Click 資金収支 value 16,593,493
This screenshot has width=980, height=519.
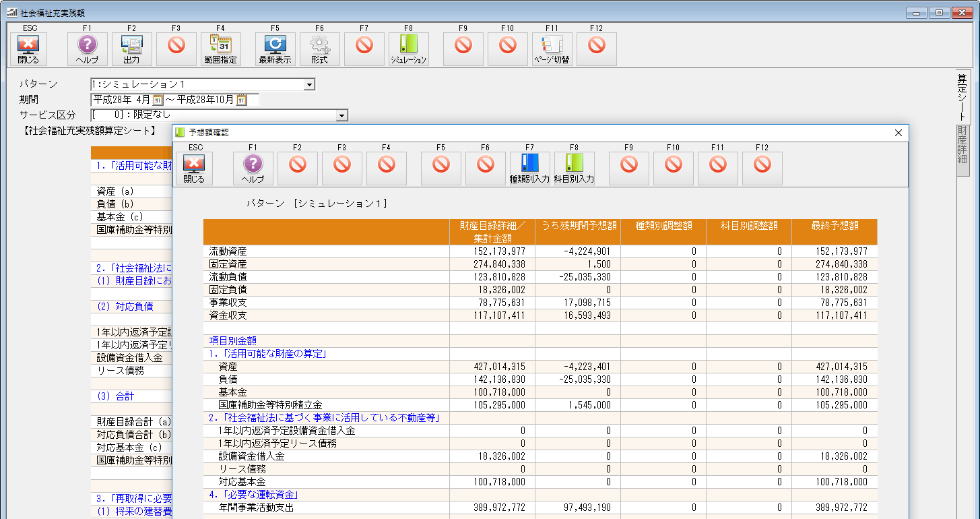click(586, 315)
